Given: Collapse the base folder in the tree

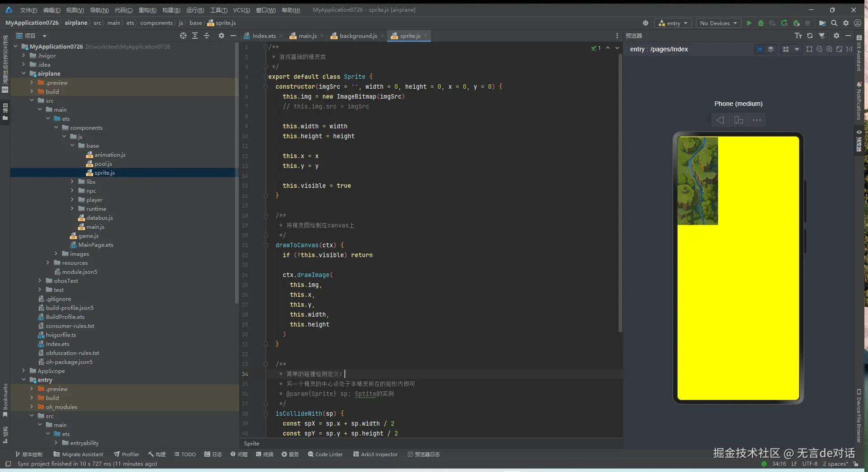Looking at the screenshot, I should (x=72, y=145).
